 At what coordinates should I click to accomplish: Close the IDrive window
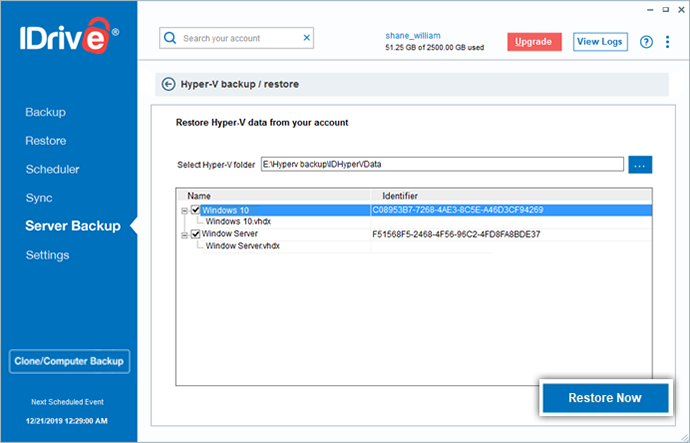pyautogui.click(x=681, y=9)
